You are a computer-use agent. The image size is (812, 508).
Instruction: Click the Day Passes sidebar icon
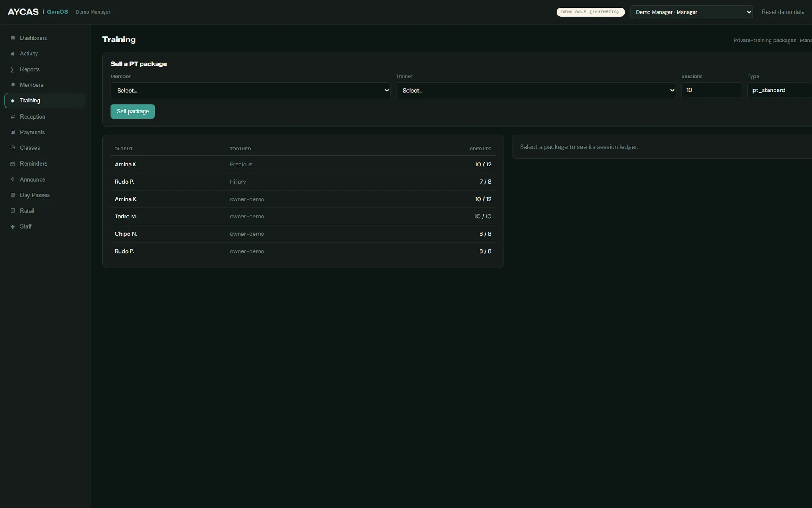click(13, 195)
